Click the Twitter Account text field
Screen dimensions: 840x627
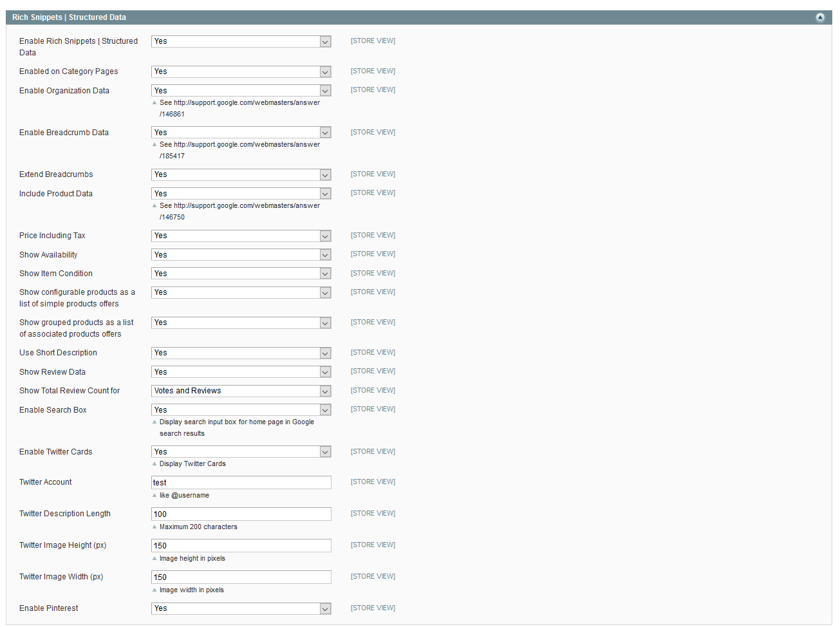[241, 482]
